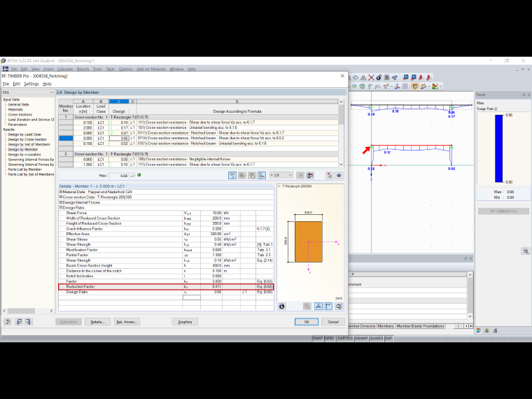Open the Settings menu in RF-TIMBER Pro

point(31,84)
